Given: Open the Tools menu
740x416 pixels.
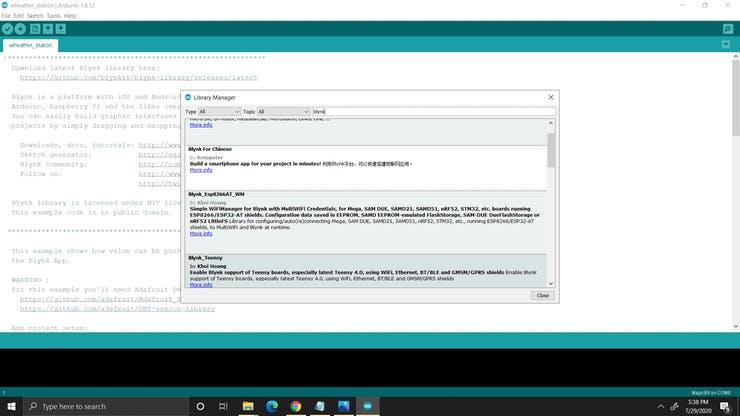Looking at the screenshot, I should tap(53, 16).
